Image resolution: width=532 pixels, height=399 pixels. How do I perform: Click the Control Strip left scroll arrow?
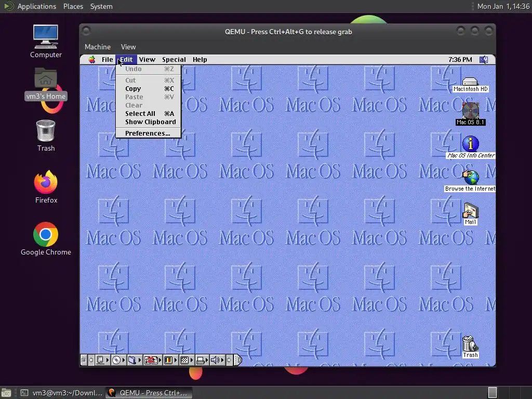coord(91,360)
